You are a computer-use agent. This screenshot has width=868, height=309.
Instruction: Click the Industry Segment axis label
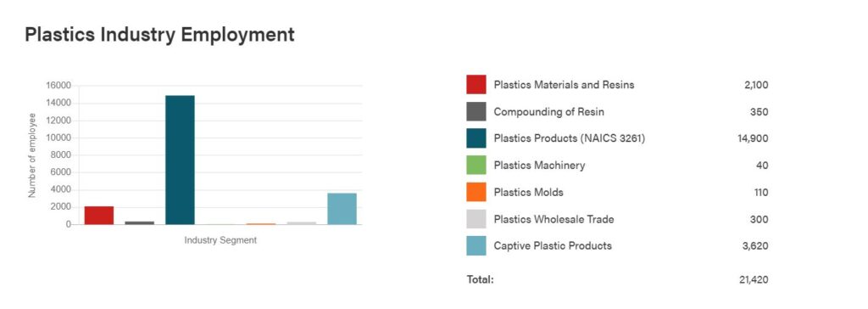click(220, 241)
